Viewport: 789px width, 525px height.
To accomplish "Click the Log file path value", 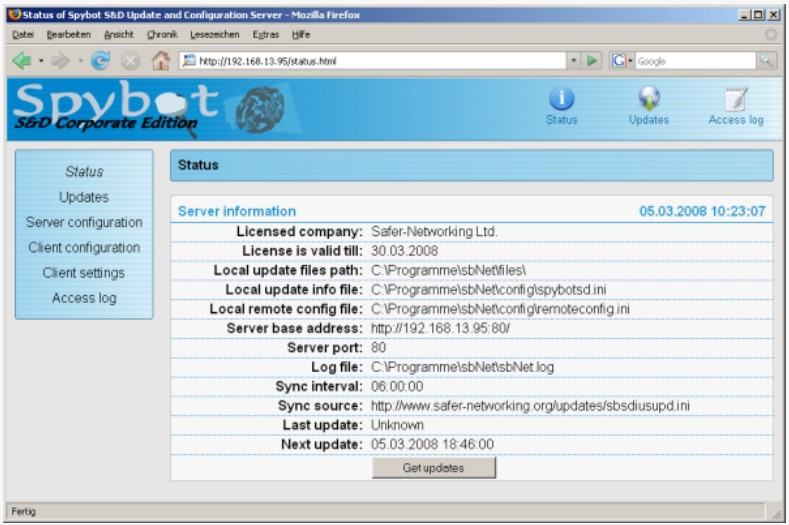I will click(462, 367).
